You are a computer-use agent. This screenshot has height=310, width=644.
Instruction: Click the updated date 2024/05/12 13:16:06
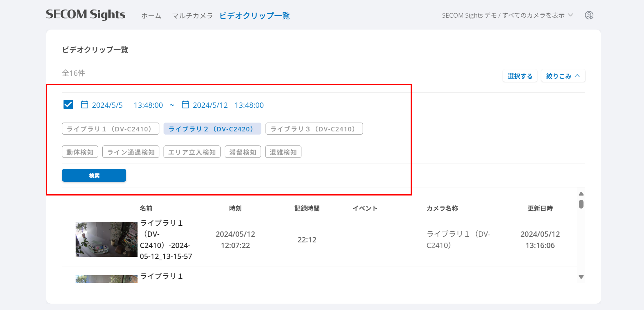click(540, 240)
